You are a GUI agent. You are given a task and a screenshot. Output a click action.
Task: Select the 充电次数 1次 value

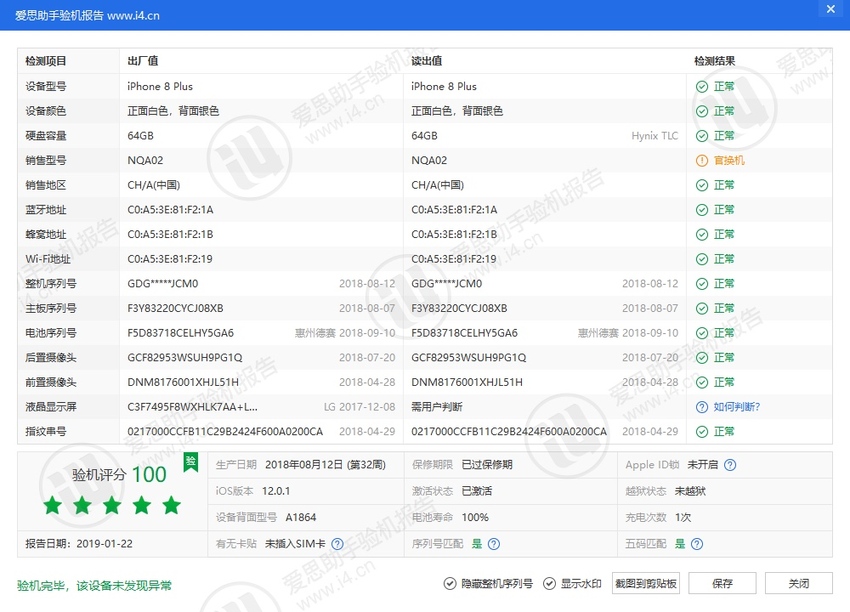683,517
